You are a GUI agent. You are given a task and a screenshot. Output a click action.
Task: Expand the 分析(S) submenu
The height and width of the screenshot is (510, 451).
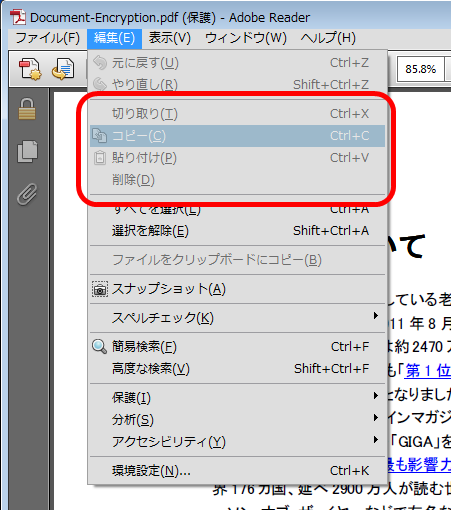[237, 420]
